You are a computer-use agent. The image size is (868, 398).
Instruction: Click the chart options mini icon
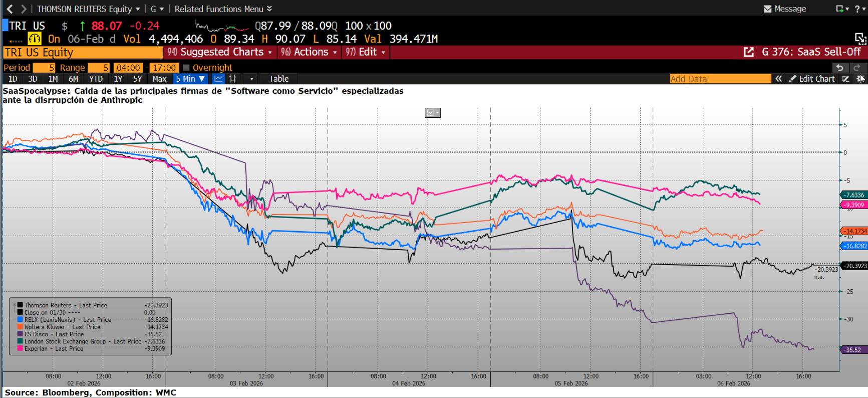(x=433, y=113)
